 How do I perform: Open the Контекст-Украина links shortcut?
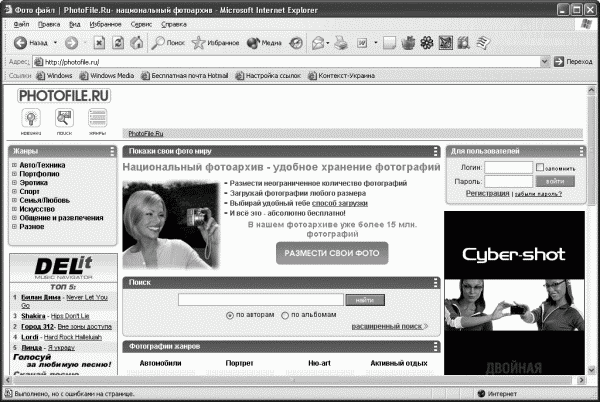tap(342, 76)
